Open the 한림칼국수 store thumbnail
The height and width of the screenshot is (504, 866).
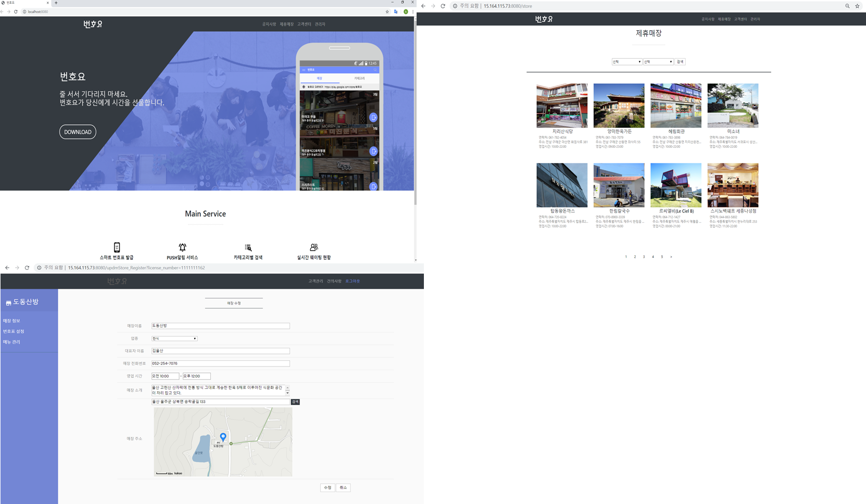(x=619, y=185)
